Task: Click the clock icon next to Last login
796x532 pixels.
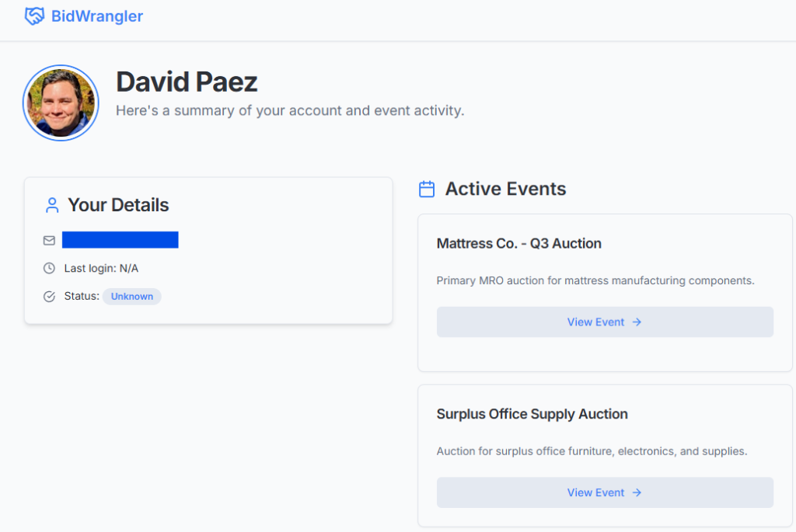Action: (49, 268)
